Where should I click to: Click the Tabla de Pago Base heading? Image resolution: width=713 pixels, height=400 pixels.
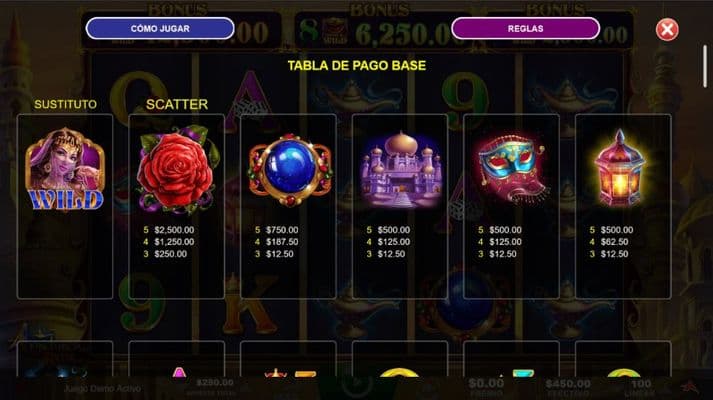pos(356,65)
